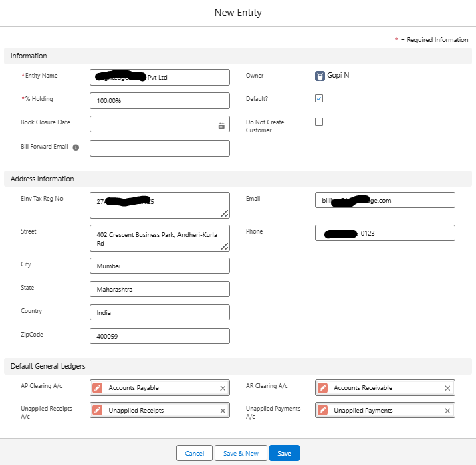Uncheck the Default? checkbox
The image size is (476, 465).
pos(319,98)
